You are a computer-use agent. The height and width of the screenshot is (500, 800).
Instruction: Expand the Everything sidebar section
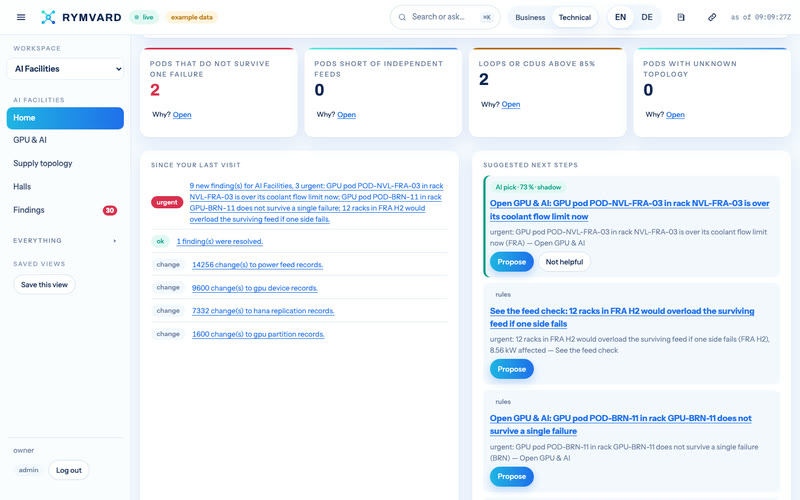(65, 240)
